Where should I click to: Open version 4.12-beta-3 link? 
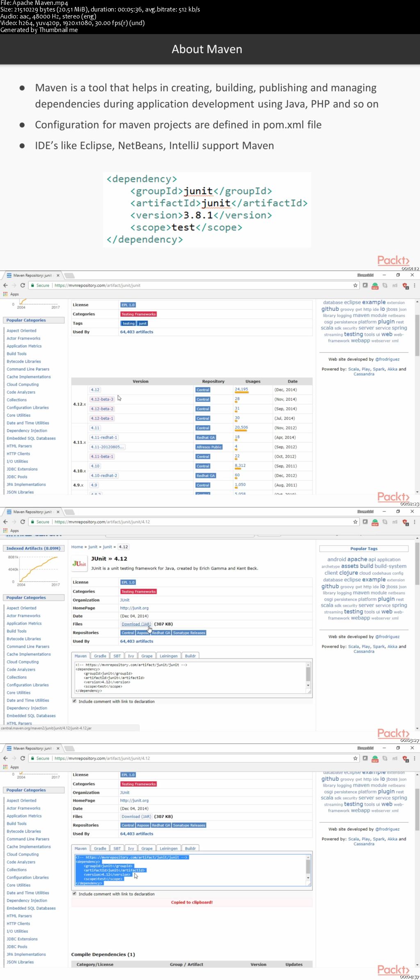(x=102, y=399)
